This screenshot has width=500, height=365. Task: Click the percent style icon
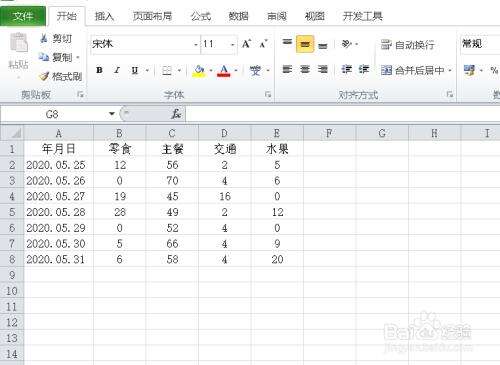[494, 70]
